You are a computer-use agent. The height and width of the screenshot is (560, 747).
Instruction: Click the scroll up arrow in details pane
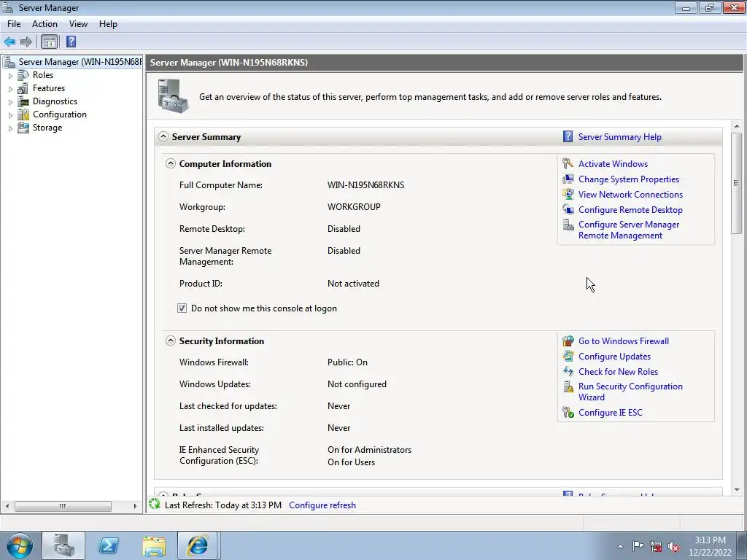click(x=737, y=126)
